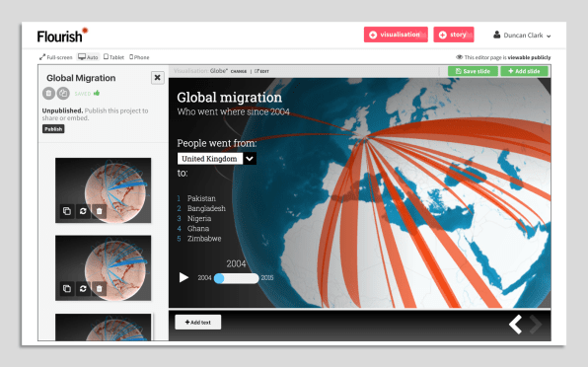Image resolution: width=588 pixels, height=367 pixels.
Task: Click duplicate icon on second slide thumbnail
Action: click(x=67, y=288)
